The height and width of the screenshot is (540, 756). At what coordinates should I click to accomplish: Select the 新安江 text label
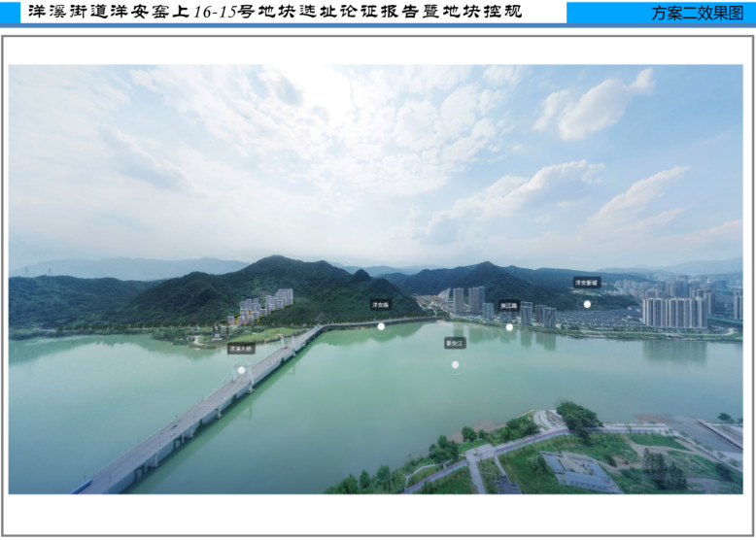click(x=455, y=343)
